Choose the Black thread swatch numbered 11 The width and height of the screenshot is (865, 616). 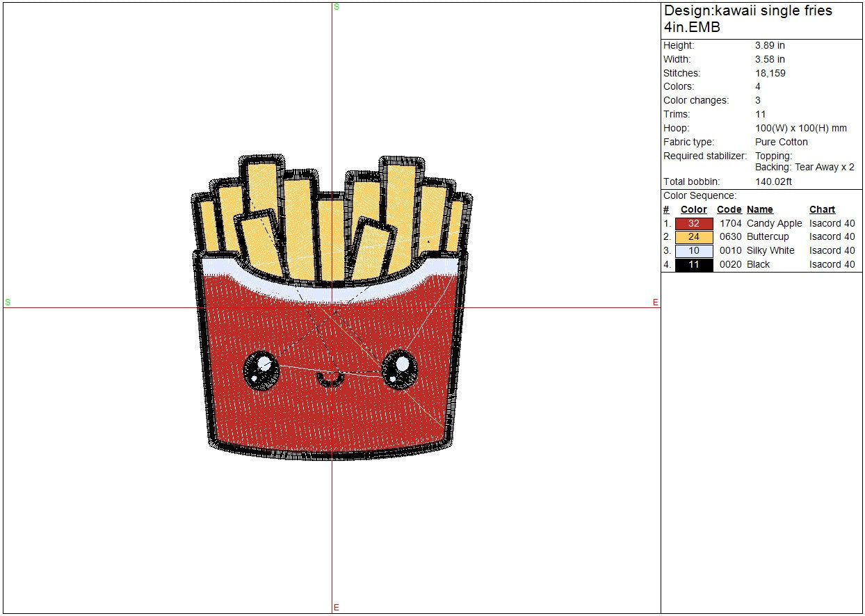[x=693, y=265]
